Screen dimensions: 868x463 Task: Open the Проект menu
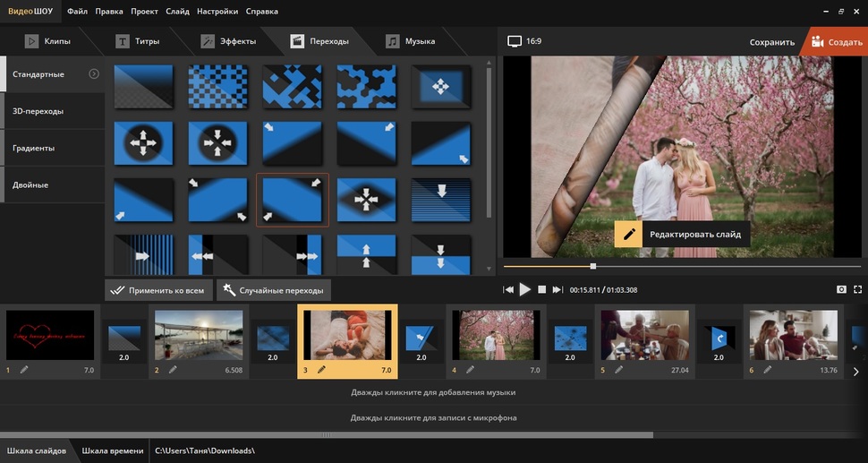click(144, 11)
